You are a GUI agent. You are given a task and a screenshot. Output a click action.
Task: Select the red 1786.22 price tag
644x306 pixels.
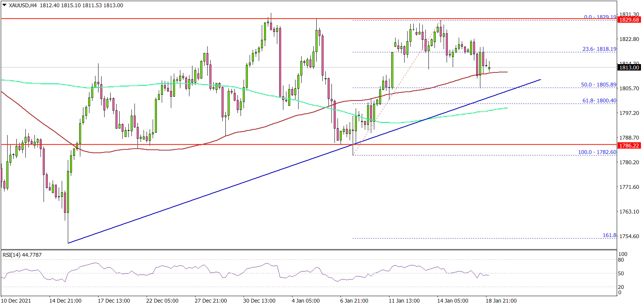coord(629,146)
